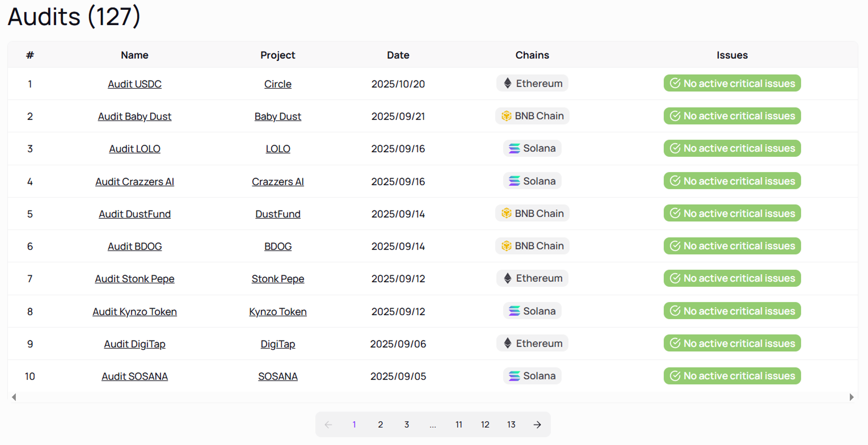Click the BNB Chain icon in the BDOG row
The height and width of the screenshot is (445, 868).
506,246
